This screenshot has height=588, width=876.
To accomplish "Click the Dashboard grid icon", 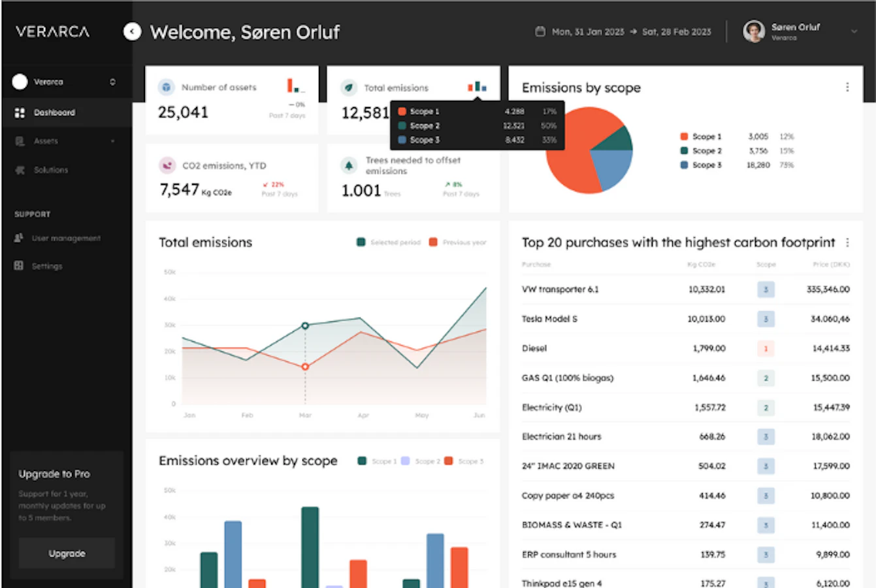I will click(20, 112).
